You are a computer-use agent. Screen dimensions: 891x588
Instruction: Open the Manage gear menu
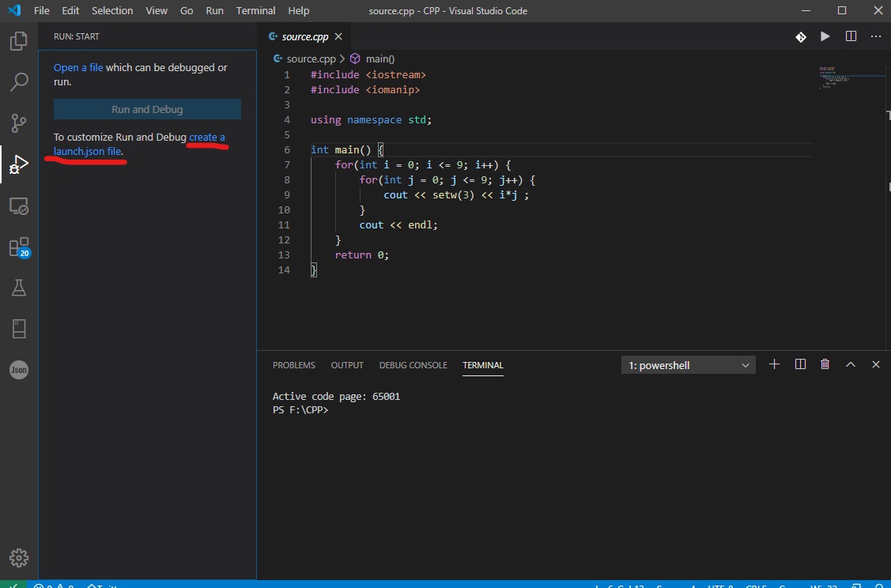click(x=19, y=558)
